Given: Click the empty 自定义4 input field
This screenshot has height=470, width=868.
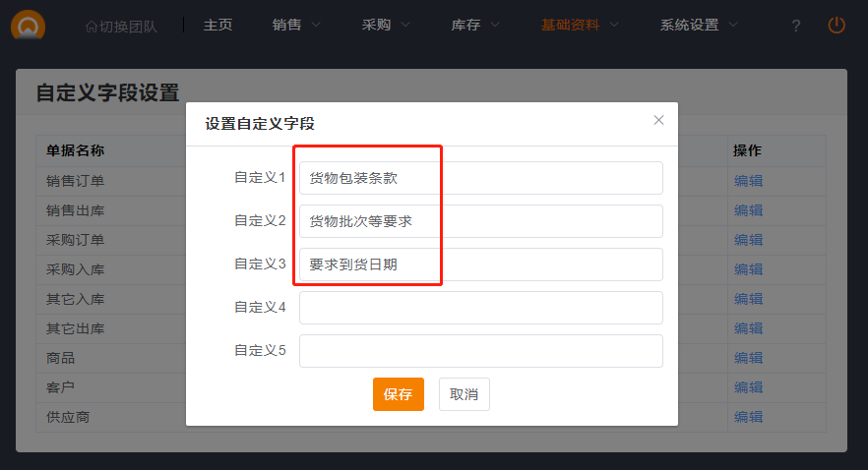Looking at the screenshot, I should point(480,308).
